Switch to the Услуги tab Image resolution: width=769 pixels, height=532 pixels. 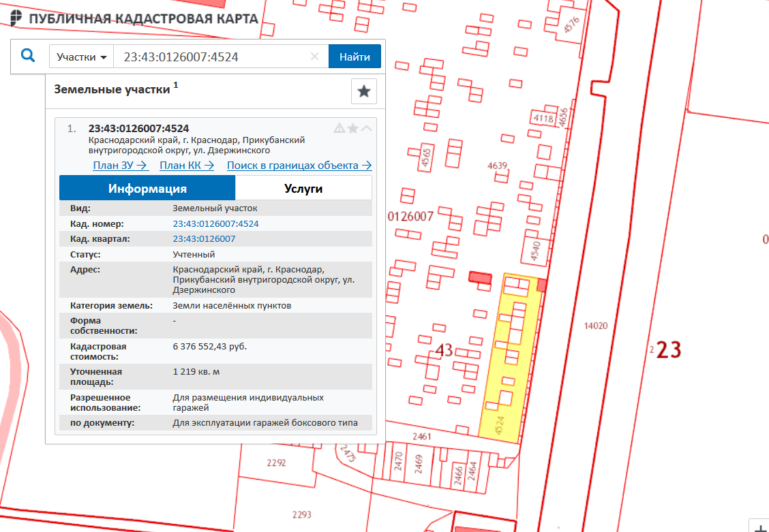coord(303,188)
